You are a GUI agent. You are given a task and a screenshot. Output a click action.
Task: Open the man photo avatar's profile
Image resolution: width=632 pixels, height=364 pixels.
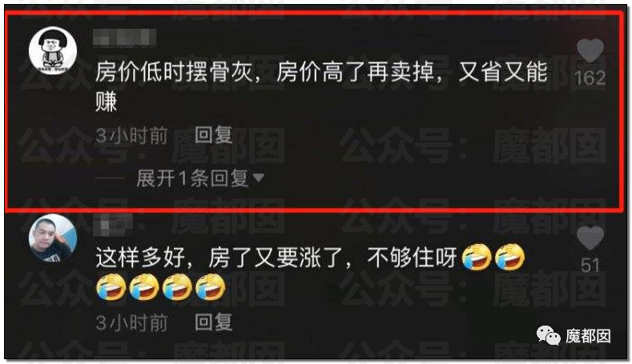click(53, 238)
